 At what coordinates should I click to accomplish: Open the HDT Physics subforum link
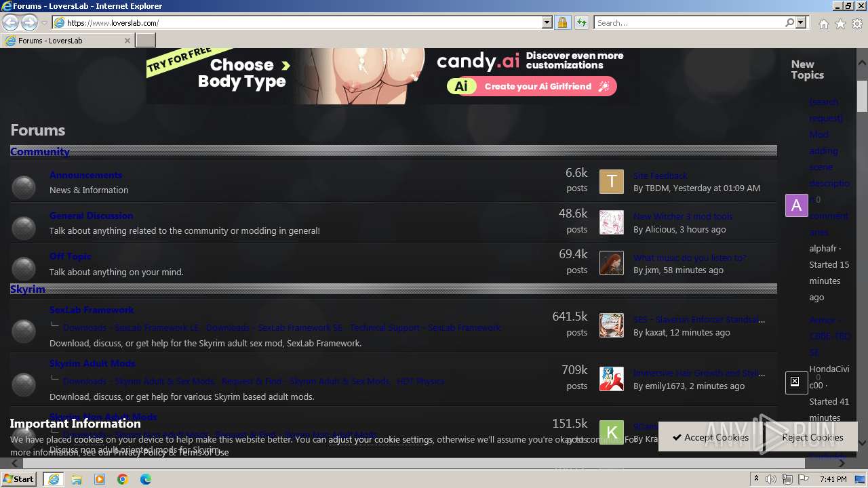[x=420, y=381]
